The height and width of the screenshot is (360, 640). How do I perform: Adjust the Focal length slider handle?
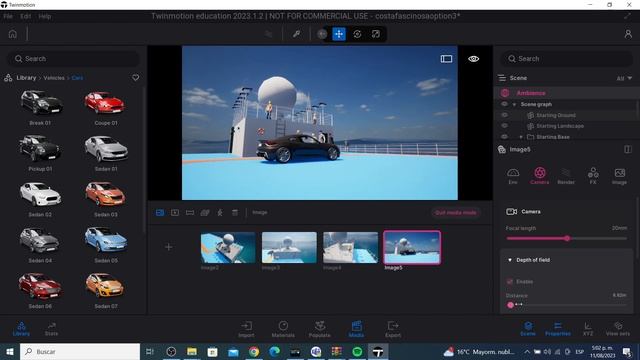point(567,238)
